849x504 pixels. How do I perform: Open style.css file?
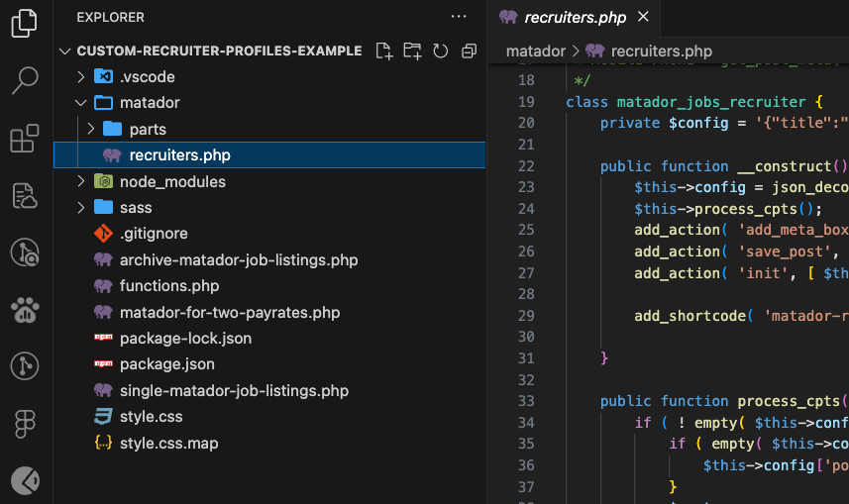pyautogui.click(x=151, y=417)
